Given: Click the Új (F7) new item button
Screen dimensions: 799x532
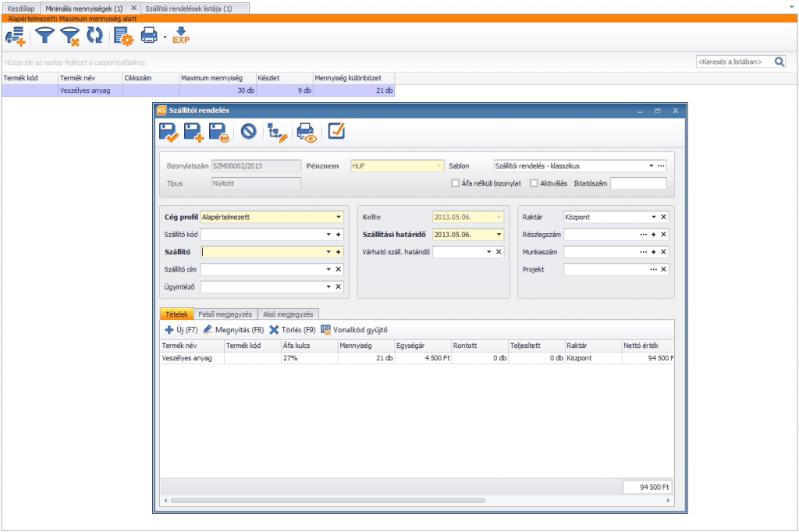Looking at the screenshot, I should pyautogui.click(x=181, y=330).
